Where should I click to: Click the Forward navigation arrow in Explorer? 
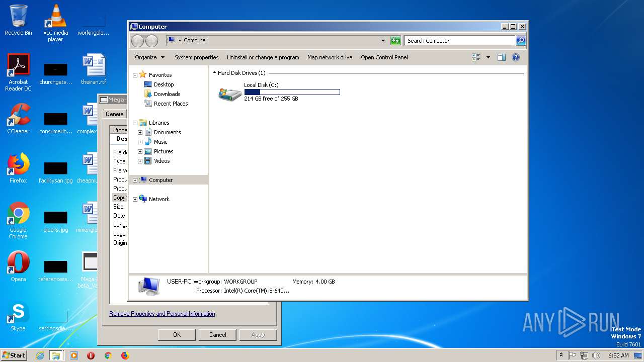[x=151, y=41]
